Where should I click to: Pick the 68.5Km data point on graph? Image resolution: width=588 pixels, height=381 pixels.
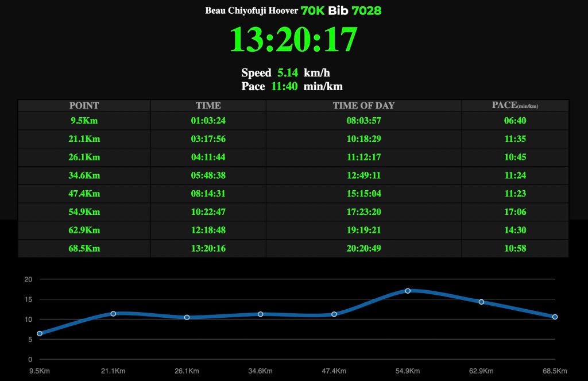pos(555,317)
